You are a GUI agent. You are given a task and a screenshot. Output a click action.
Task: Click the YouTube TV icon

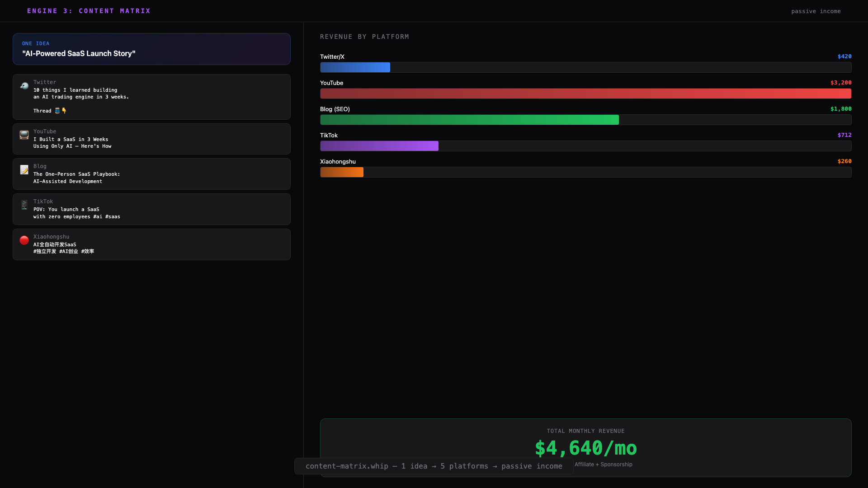(24, 135)
